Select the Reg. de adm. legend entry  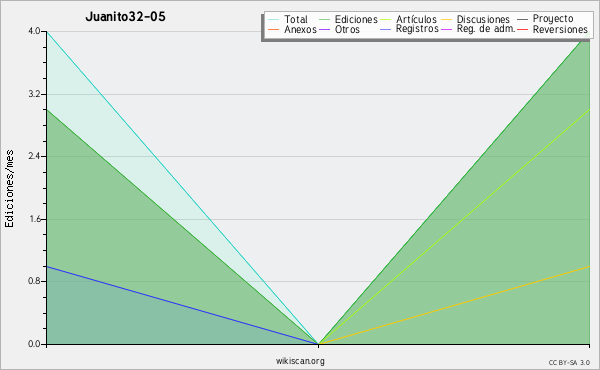[486, 29]
